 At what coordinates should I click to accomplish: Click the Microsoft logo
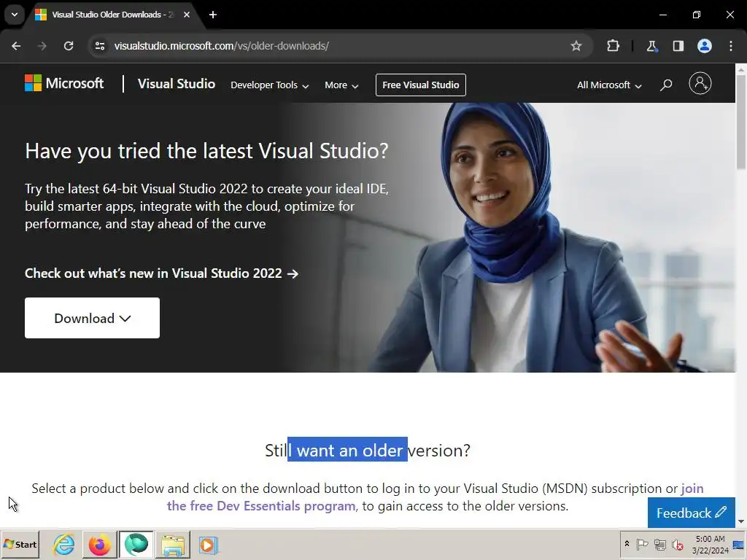point(64,83)
